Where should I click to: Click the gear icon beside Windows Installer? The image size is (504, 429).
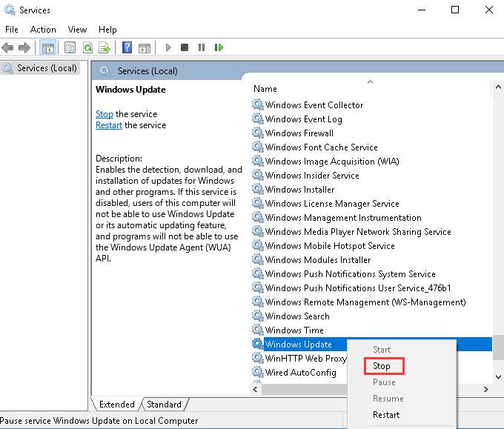coord(257,189)
